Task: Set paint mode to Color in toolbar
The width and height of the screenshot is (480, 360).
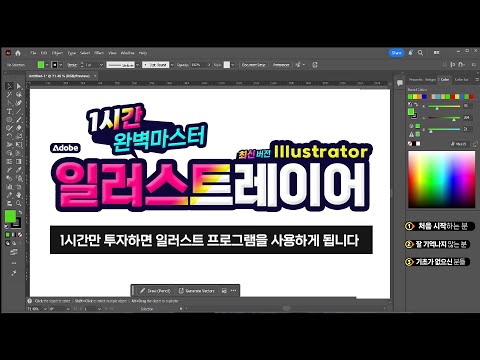Action: pos(8,235)
